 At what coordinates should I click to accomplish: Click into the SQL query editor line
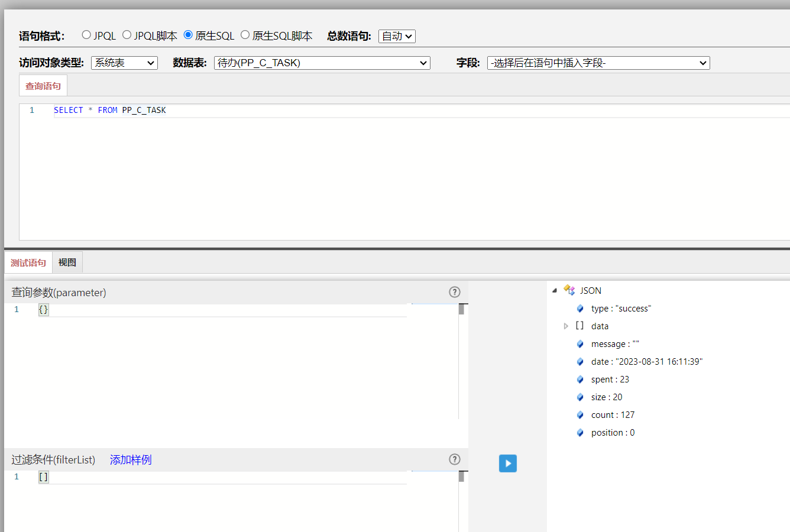click(355, 111)
